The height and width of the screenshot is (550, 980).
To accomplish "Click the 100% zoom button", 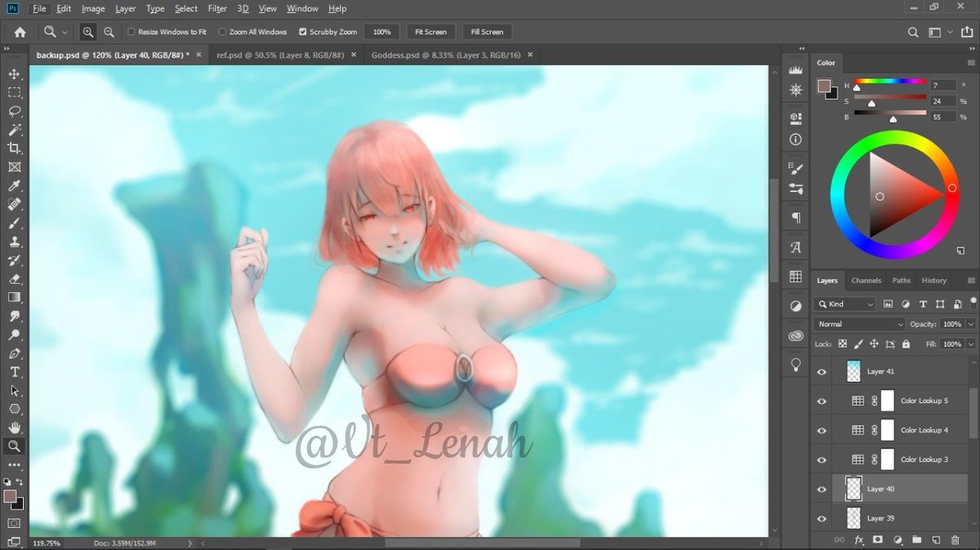I will pyautogui.click(x=381, y=32).
